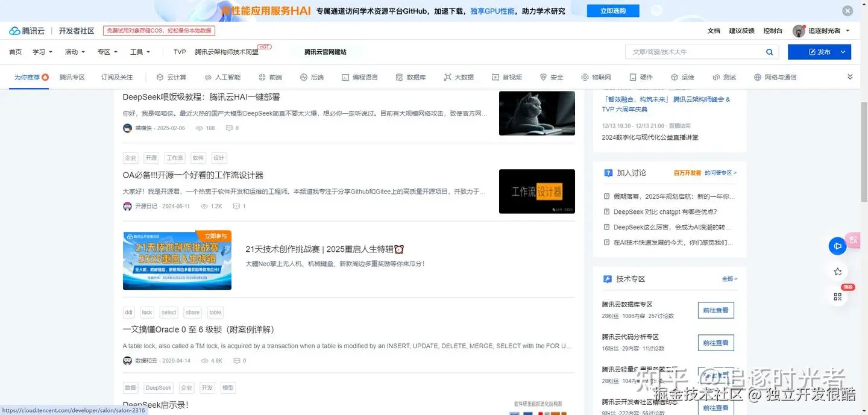Open the 21天技术创作挑战赛 banner image
Viewport: 868px width, 415px height.
177,260
